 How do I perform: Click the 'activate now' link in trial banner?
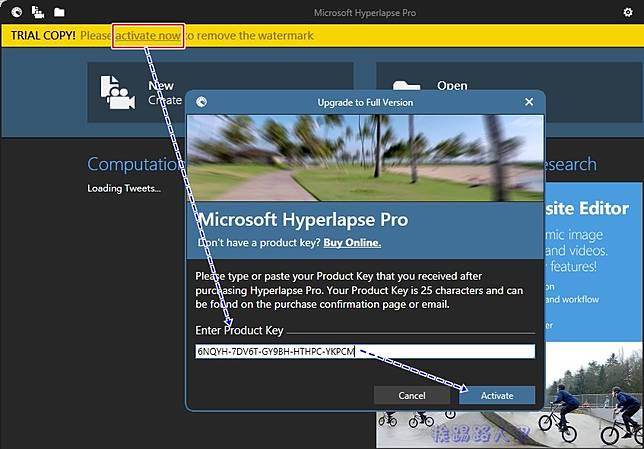(148, 36)
